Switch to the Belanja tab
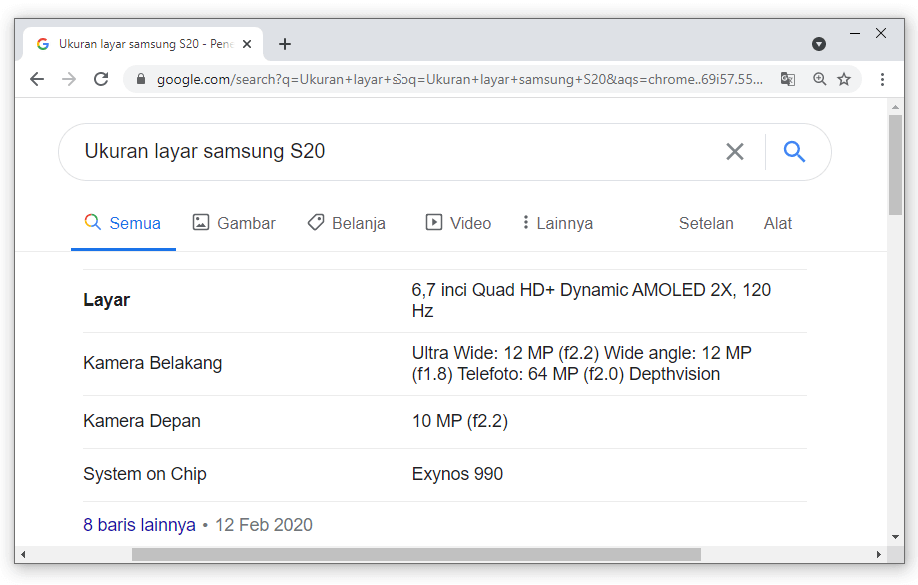The image size is (918, 585). click(347, 223)
